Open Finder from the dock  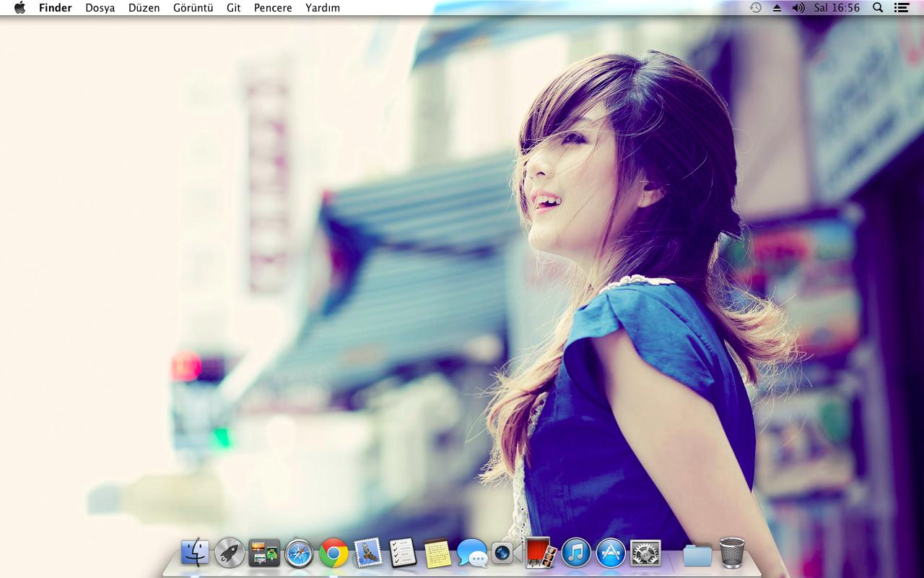pos(195,553)
